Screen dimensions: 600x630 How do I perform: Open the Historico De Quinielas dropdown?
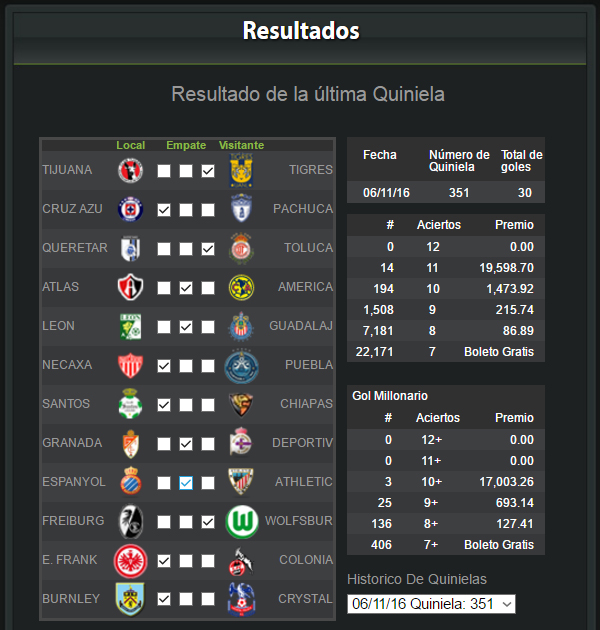point(431,604)
